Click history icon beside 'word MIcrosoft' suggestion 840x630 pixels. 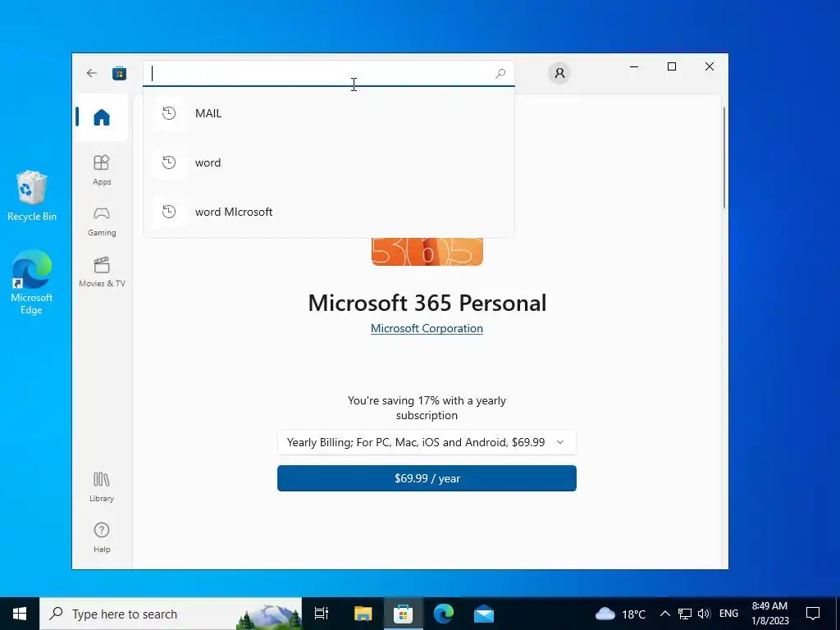pyautogui.click(x=169, y=212)
